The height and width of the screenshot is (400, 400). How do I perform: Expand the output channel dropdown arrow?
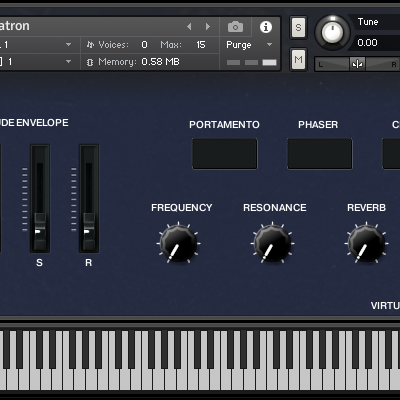click(x=68, y=44)
